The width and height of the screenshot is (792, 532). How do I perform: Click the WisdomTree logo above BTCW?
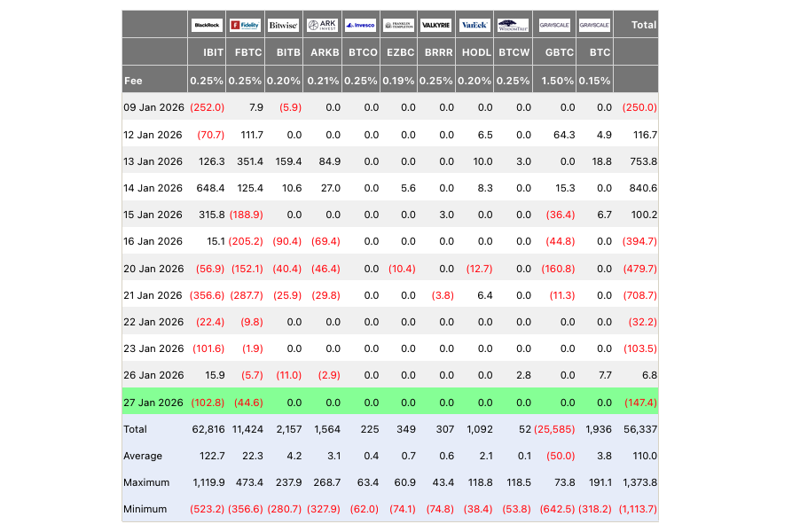point(513,25)
